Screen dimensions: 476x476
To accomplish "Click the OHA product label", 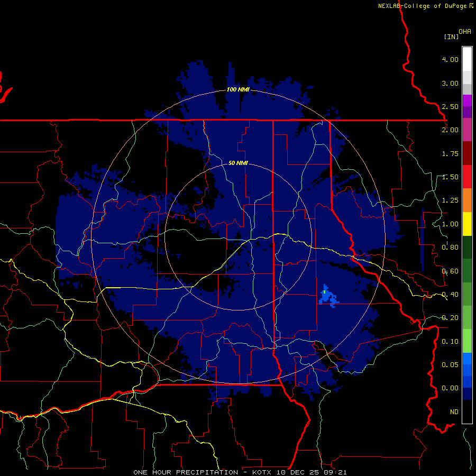I will coord(465,31).
